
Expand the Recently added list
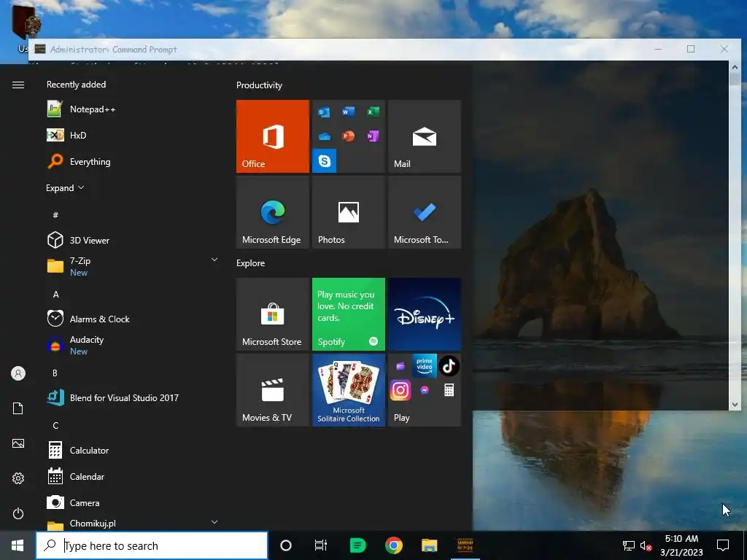pyautogui.click(x=65, y=188)
